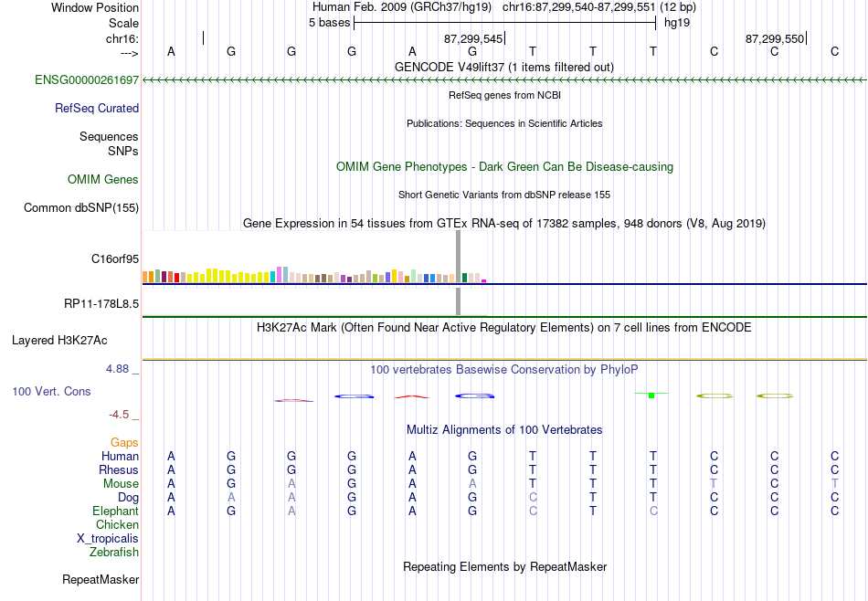Click the GENCODE V49lift37 track title

tap(504, 67)
